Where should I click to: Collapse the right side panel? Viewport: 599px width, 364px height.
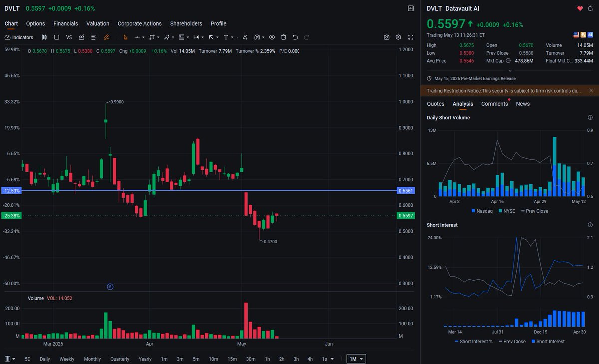[411, 8]
